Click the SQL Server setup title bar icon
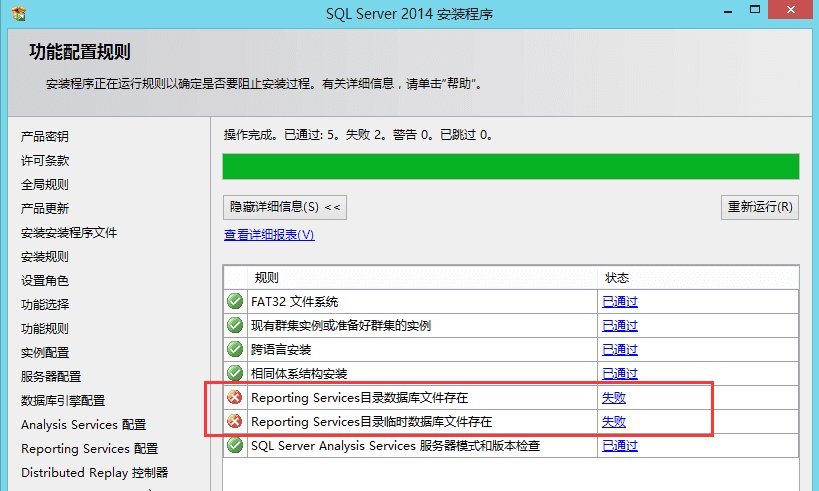Screen dimensions: 819x491 pyautogui.click(x=19, y=13)
